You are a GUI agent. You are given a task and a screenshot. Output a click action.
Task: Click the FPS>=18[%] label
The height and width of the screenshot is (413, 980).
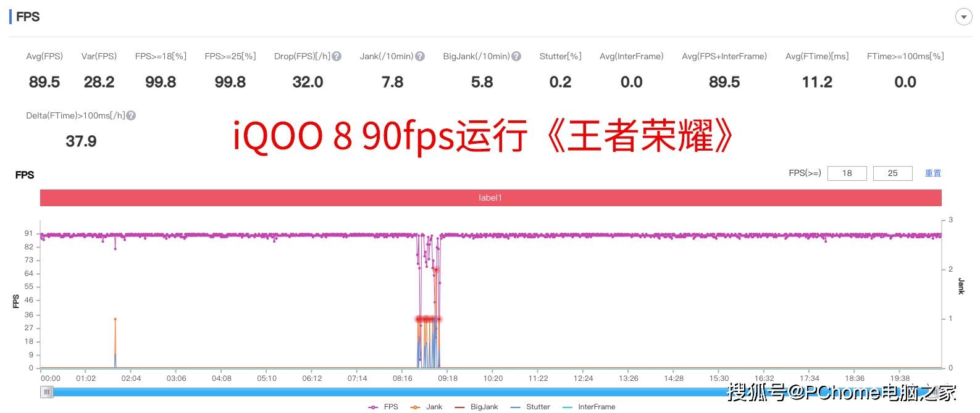click(161, 56)
